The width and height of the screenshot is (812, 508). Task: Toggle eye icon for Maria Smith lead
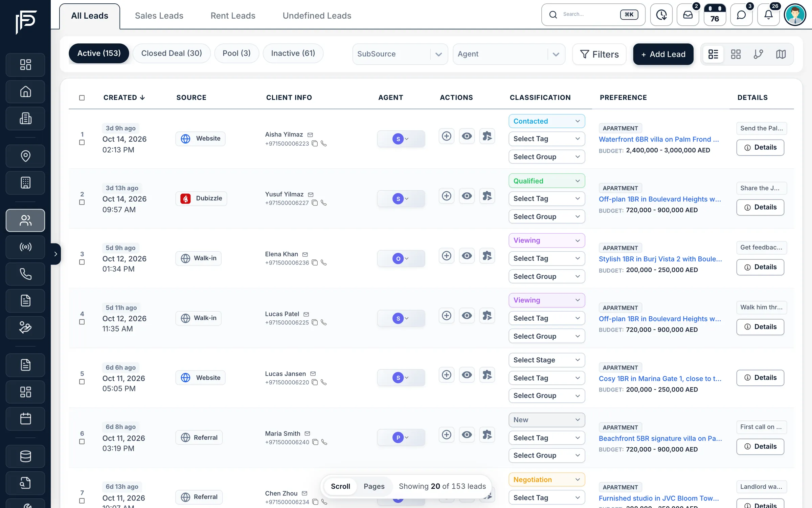click(x=467, y=435)
